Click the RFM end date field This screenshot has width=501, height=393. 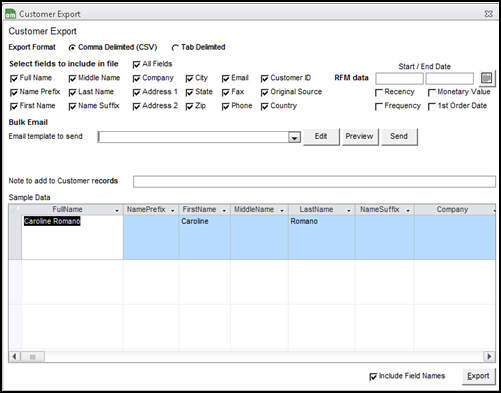point(450,79)
